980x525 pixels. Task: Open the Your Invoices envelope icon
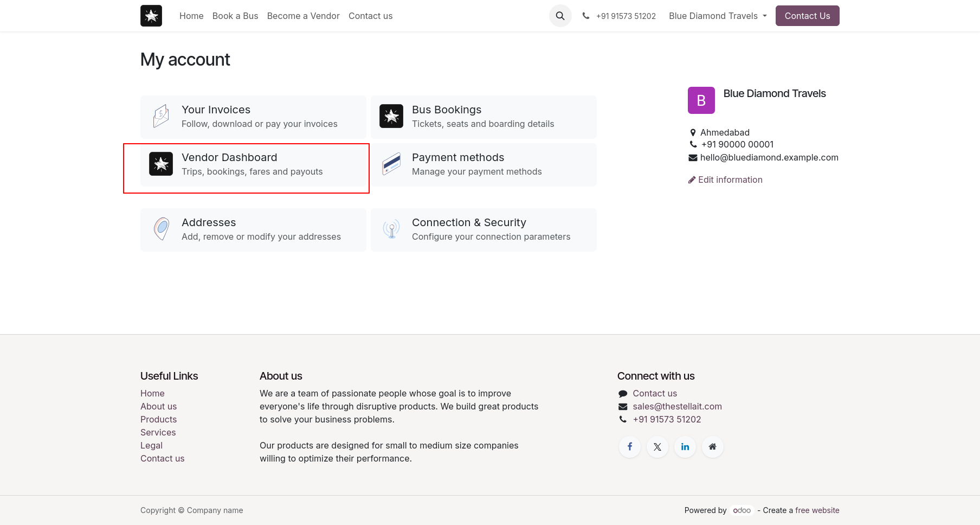[161, 116]
